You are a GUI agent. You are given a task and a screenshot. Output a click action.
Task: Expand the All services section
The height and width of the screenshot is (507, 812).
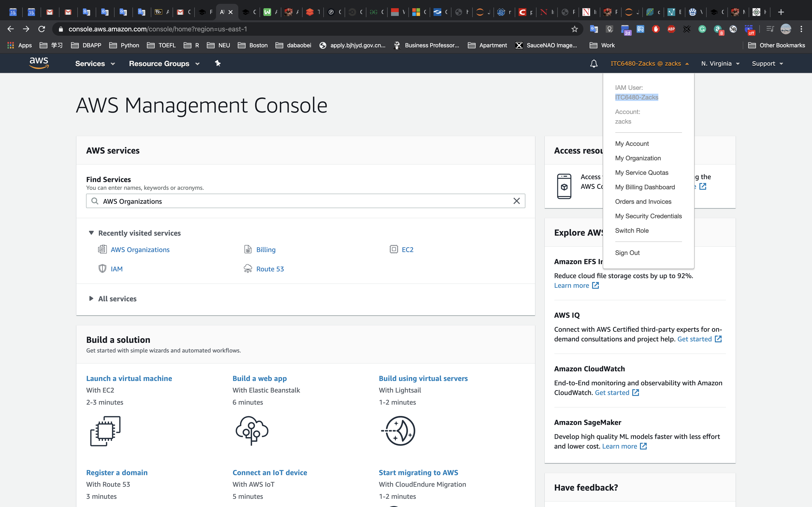91,298
